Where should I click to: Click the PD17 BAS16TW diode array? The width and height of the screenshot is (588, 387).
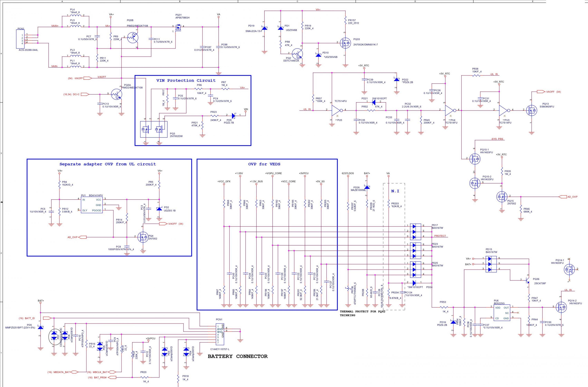point(416,232)
